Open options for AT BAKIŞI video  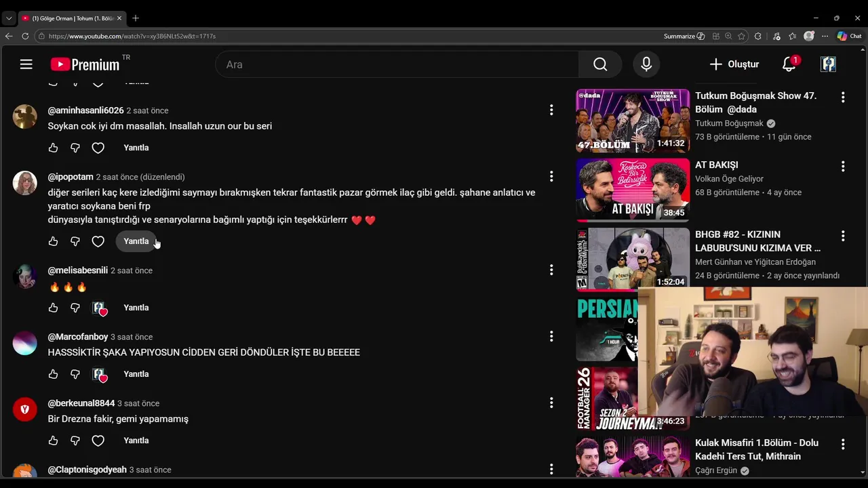coord(843,166)
